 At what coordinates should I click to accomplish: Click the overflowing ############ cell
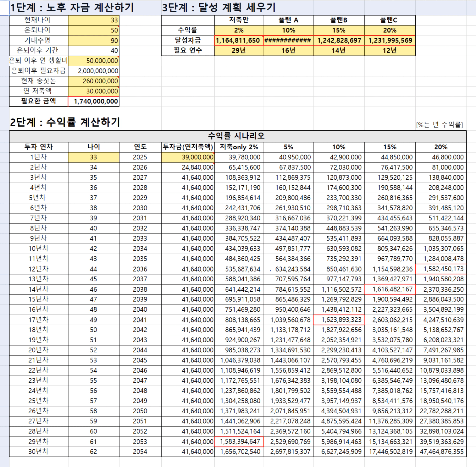[x=288, y=41]
